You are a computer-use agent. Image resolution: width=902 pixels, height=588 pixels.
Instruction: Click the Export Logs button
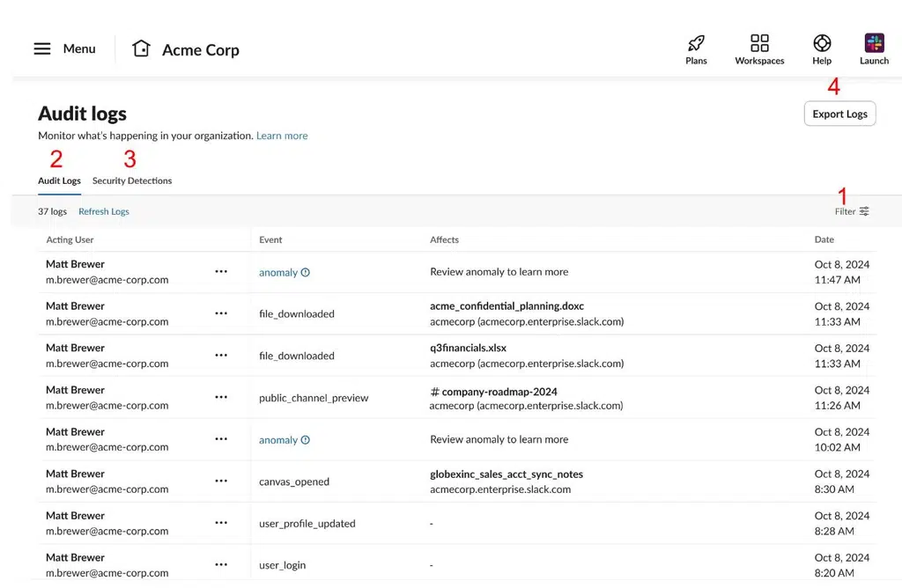click(x=839, y=114)
